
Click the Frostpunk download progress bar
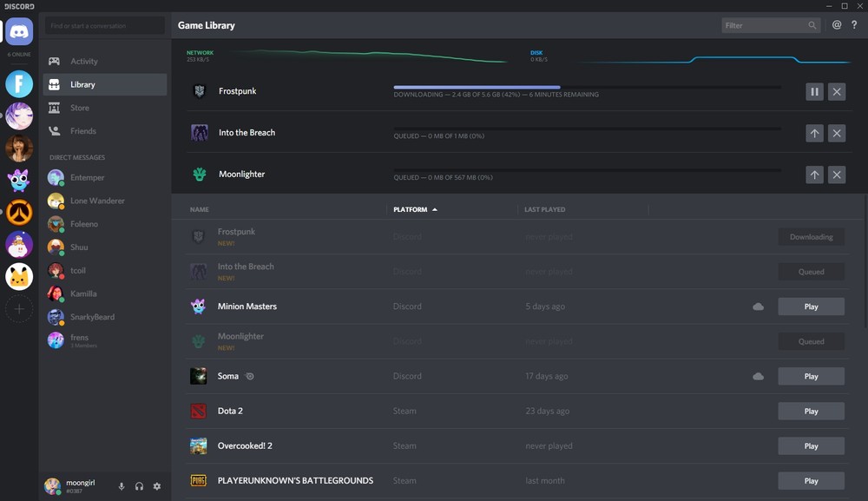click(x=588, y=87)
